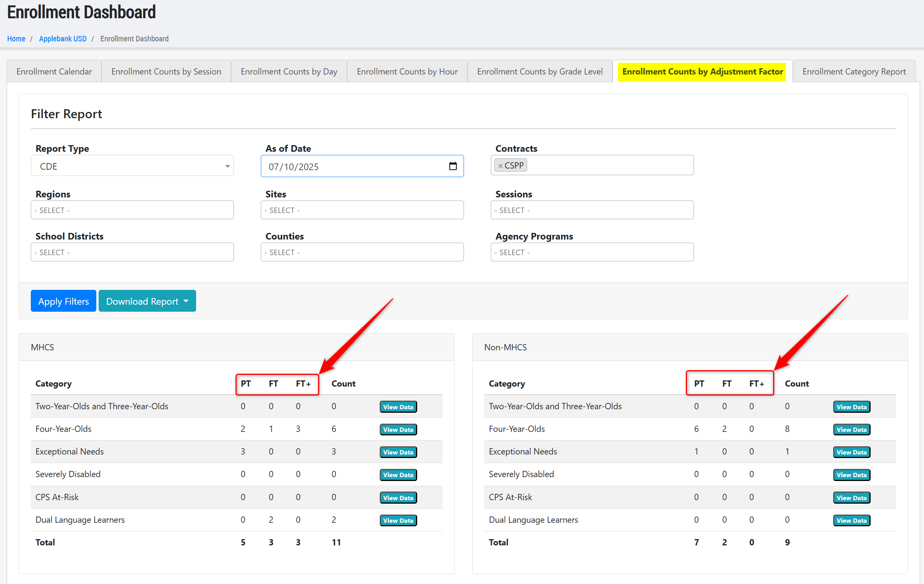View Data for Non-MHCS Severely Disabled row
The width and height of the screenshot is (924, 584).
coord(851,475)
